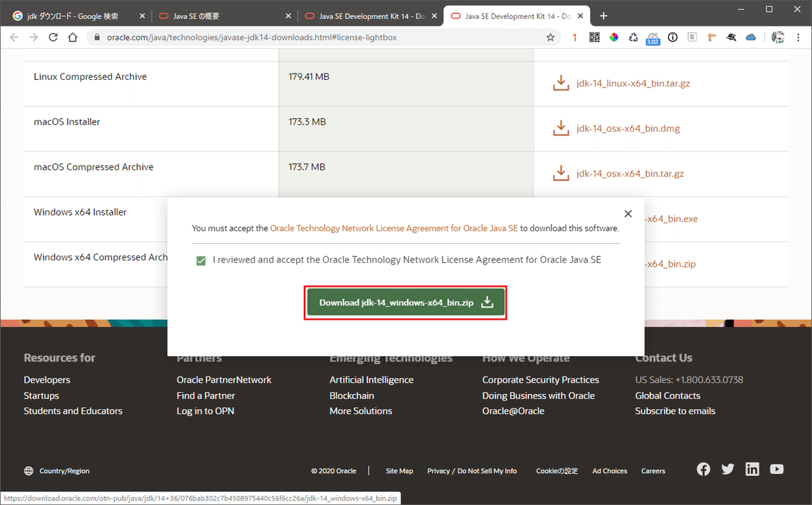Close the active Java SE Development Kit tab

(x=579, y=16)
